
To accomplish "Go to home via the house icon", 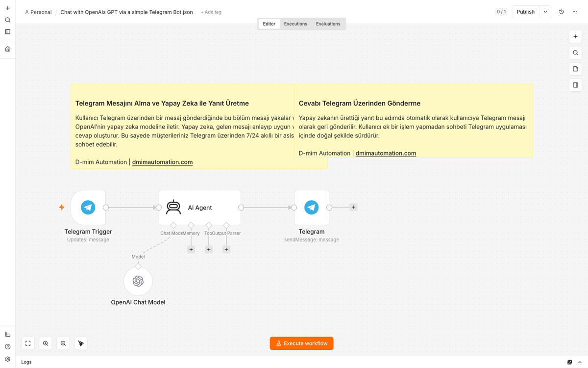I will (x=7, y=49).
